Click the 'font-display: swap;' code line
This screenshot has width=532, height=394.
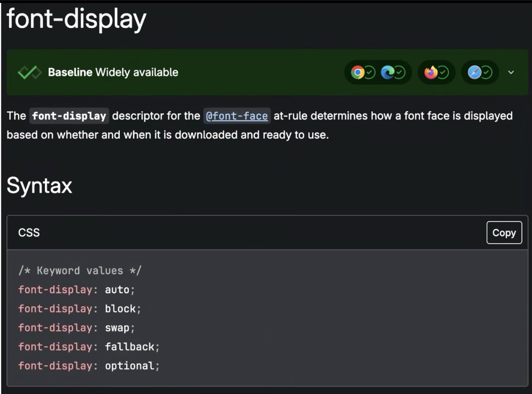76,328
